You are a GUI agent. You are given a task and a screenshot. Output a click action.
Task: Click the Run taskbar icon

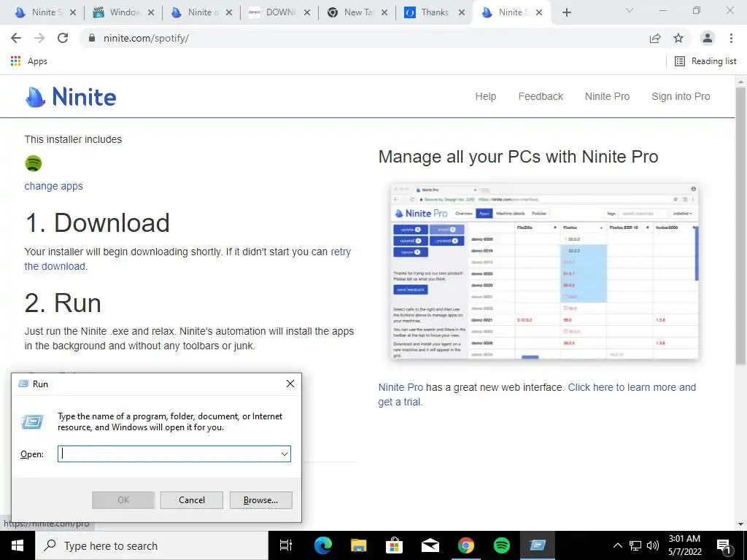pos(538,545)
